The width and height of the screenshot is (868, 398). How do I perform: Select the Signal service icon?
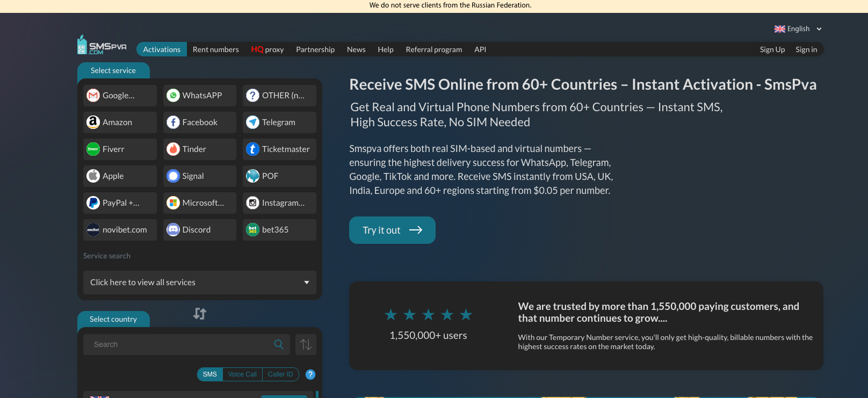(x=173, y=176)
